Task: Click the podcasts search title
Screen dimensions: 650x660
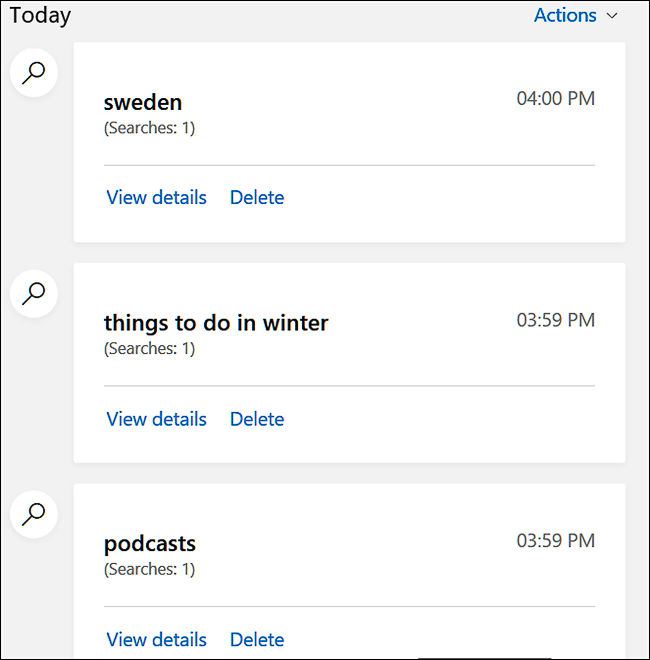Action: click(150, 544)
